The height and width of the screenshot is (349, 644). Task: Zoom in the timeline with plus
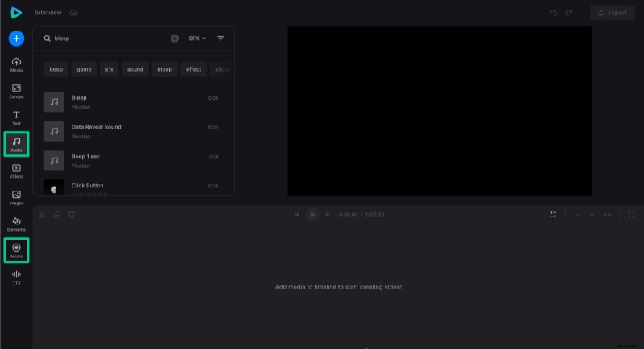592,215
